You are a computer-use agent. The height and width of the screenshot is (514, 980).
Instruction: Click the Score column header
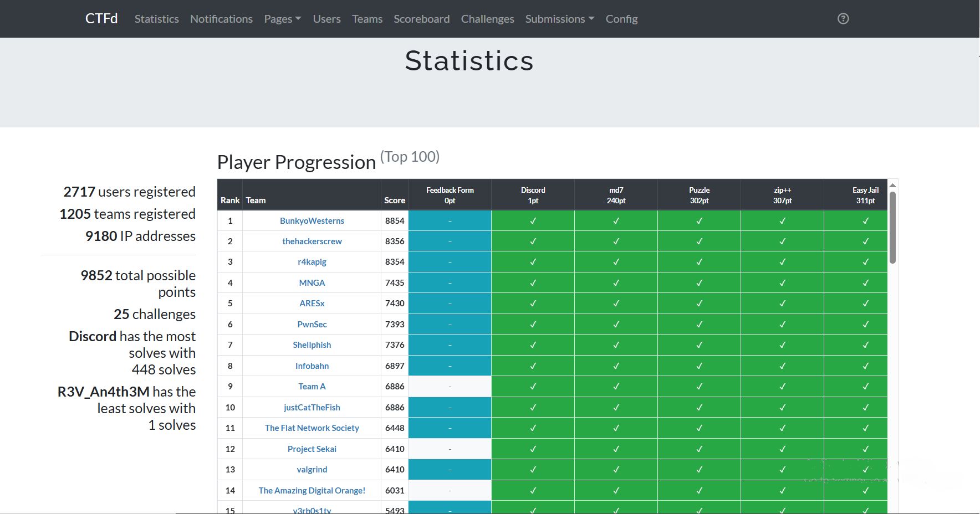pyautogui.click(x=395, y=200)
